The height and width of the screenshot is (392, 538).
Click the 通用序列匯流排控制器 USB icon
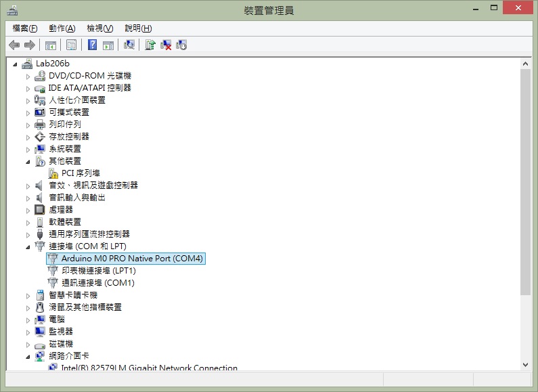(40, 234)
